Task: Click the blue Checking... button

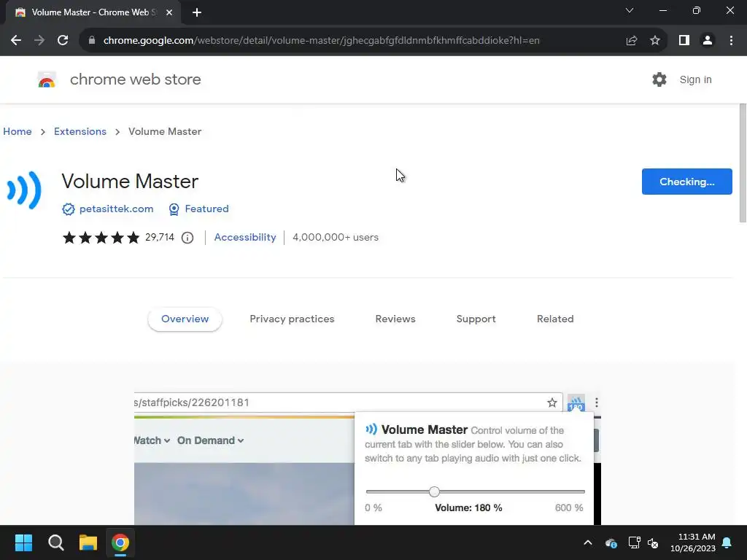Action: 686,182
